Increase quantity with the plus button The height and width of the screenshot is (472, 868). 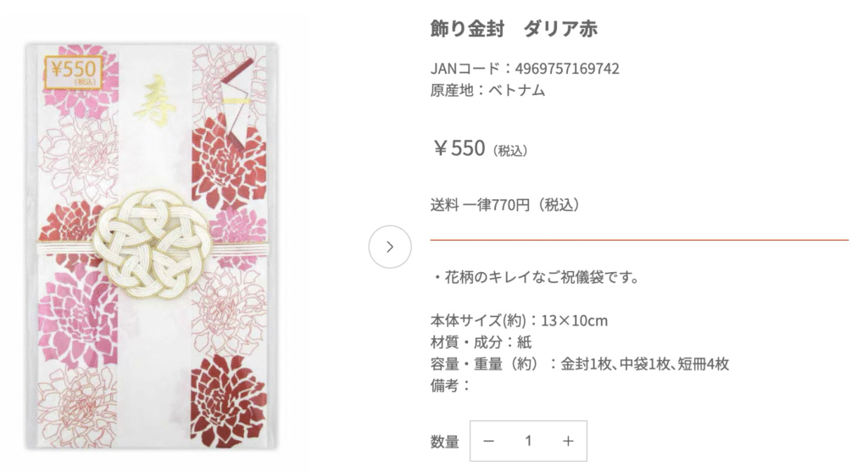(x=568, y=441)
